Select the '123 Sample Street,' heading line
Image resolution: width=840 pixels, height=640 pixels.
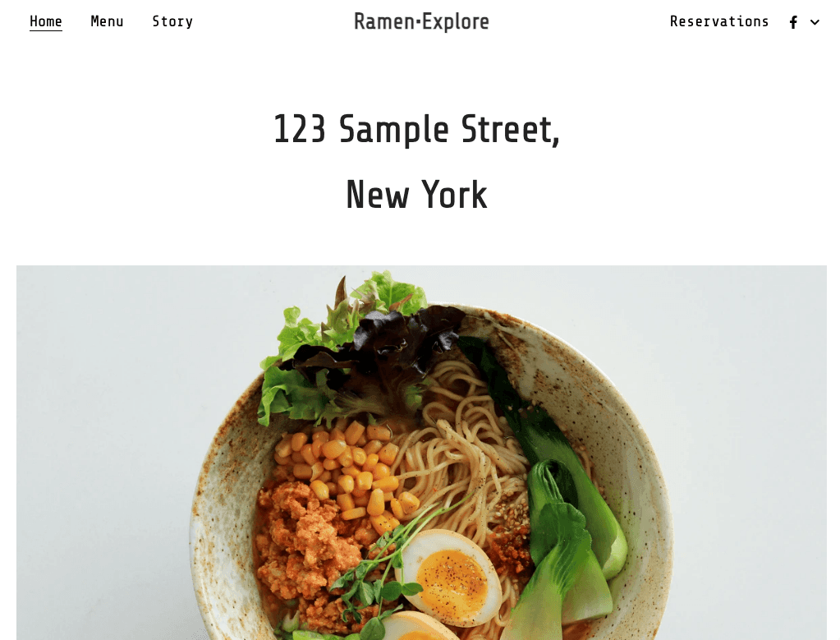pos(416,129)
